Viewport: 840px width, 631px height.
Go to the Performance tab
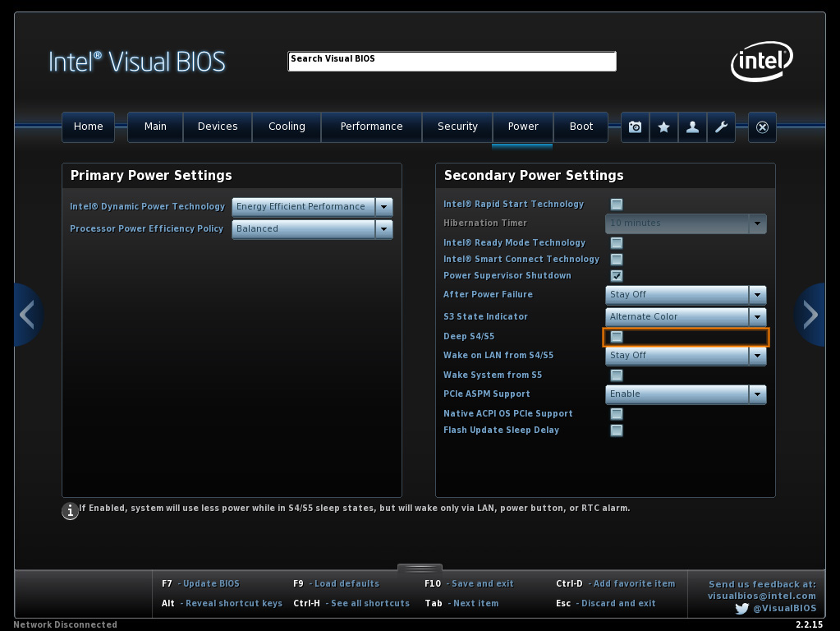click(x=371, y=127)
